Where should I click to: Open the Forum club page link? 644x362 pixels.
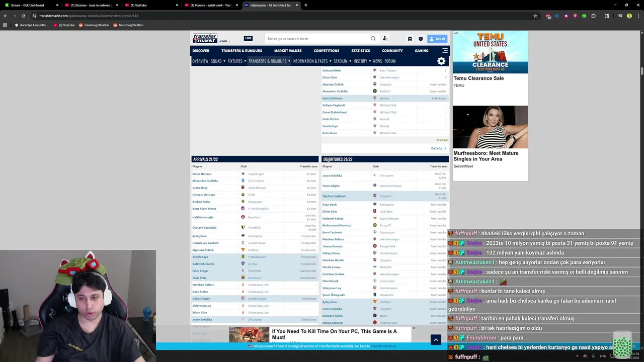click(390, 61)
